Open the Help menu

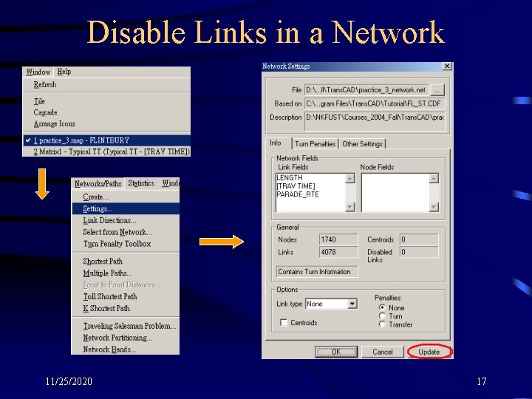[x=64, y=72]
